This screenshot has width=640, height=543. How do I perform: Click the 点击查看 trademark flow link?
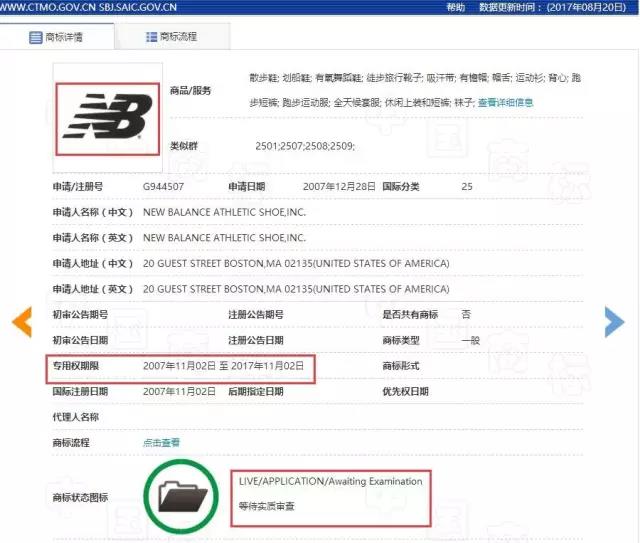[x=161, y=442]
